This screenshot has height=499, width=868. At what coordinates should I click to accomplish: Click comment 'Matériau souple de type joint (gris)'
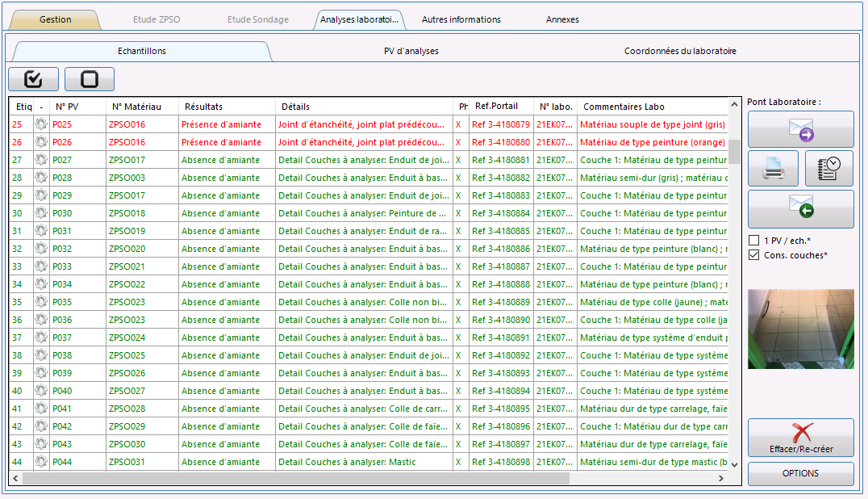tap(653, 124)
